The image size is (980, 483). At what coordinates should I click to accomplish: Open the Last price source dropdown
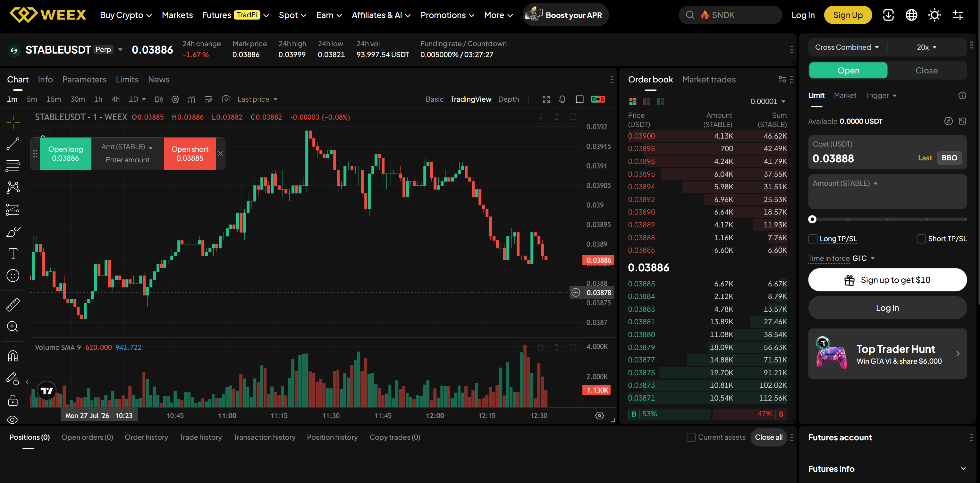257,99
